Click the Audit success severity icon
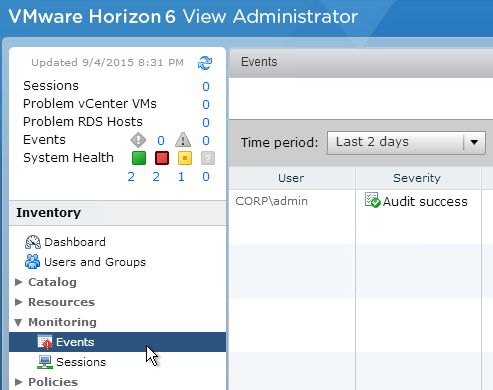The height and width of the screenshot is (390, 493). pyautogui.click(x=372, y=200)
